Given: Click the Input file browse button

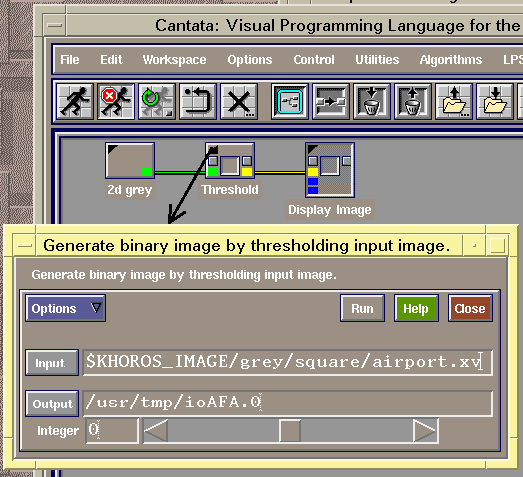Looking at the screenshot, I should tap(52, 363).
